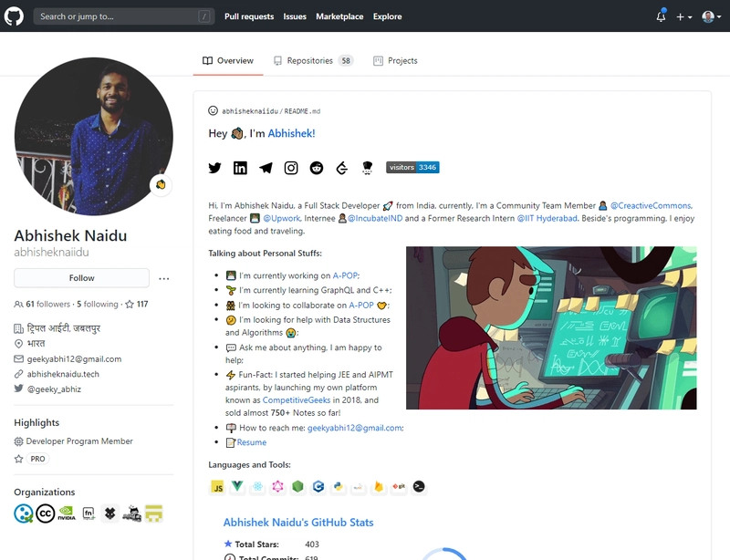Expand the plus create-new dropdown
Viewport: 730px width, 560px height.
683,16
